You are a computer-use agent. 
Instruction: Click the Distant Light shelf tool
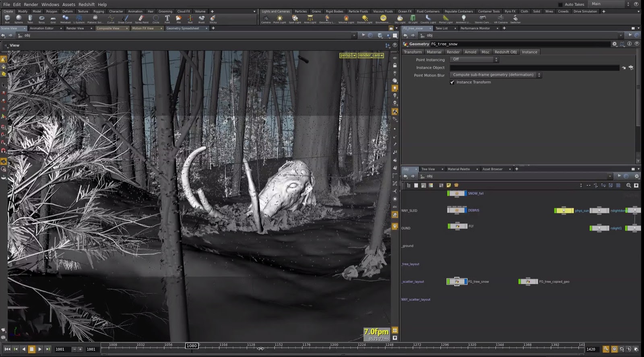(365, 19)
